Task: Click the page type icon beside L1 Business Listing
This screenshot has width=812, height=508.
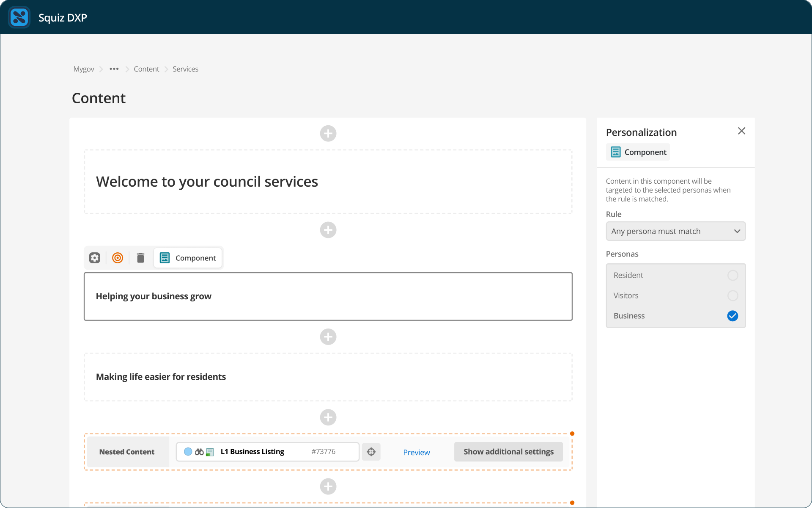Action: pyautogui.click(x=210, y=452)
